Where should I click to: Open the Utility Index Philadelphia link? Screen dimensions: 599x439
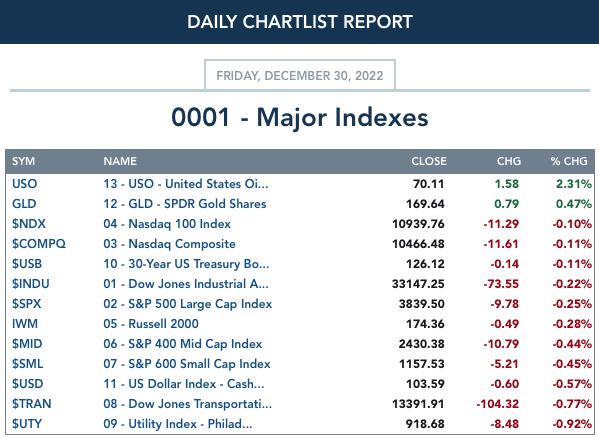[x=178, y=424]
